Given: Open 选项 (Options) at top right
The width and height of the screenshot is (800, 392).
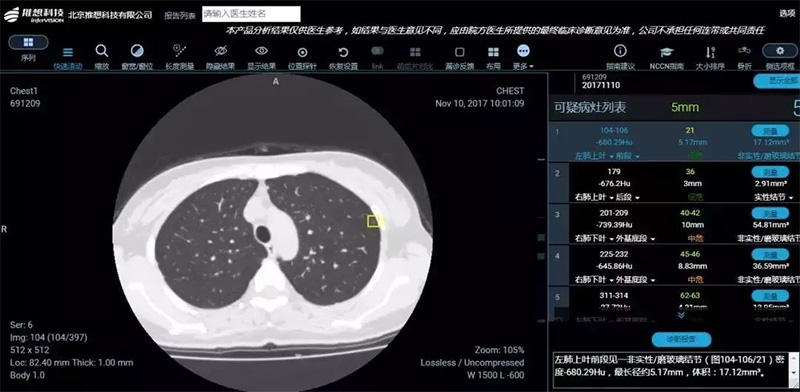Looking at the screenshot, I should [787, 14].
